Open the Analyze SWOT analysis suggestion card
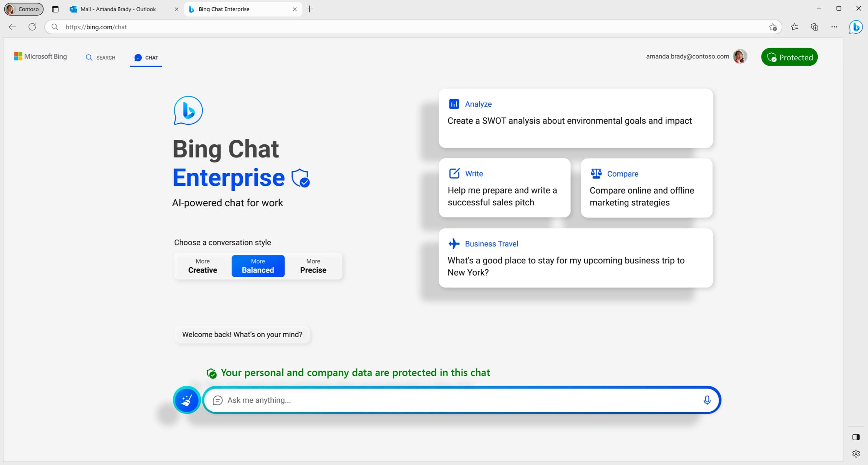868x465 pixels. [576, 118]
